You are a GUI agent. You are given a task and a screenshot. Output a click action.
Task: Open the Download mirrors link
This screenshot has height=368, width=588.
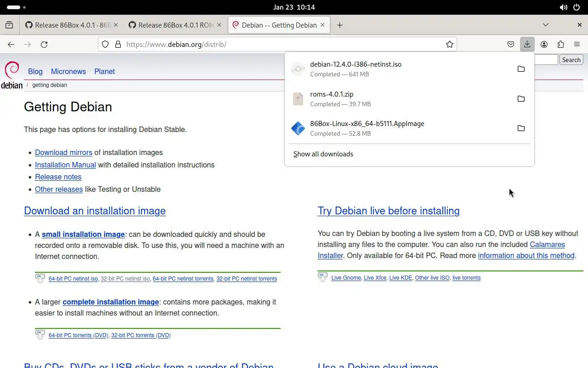pyautogui.click(x=64, y=152)
